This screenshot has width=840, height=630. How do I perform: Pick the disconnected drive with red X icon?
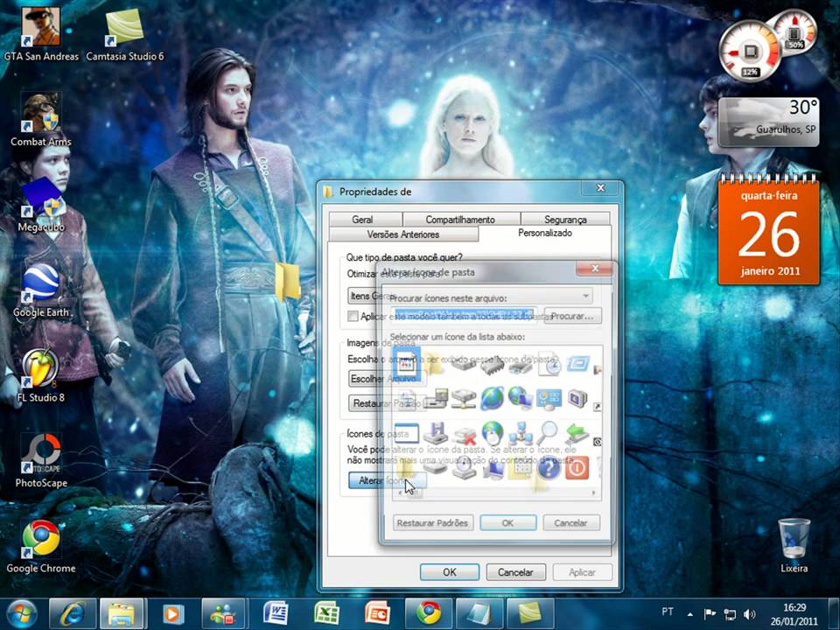464,434
